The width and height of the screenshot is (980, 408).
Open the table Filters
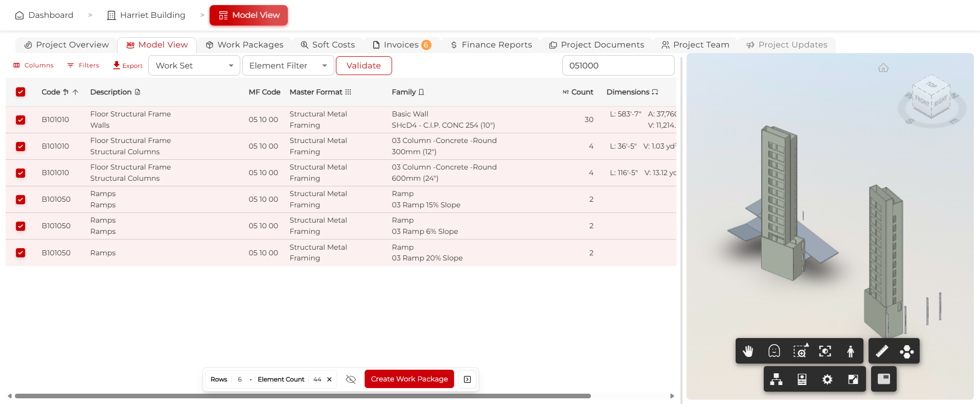point(83,65)
